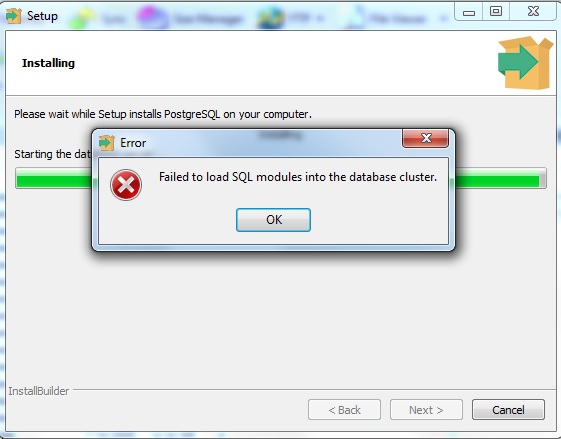Click the 'Failed to load SQL modules' message
The image size is (561, 439).
(298, 177)
